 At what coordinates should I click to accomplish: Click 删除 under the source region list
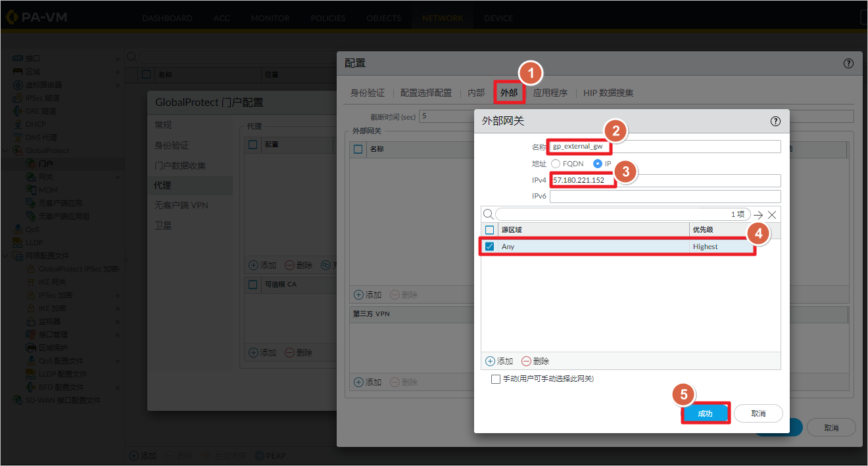pos(535,361)
